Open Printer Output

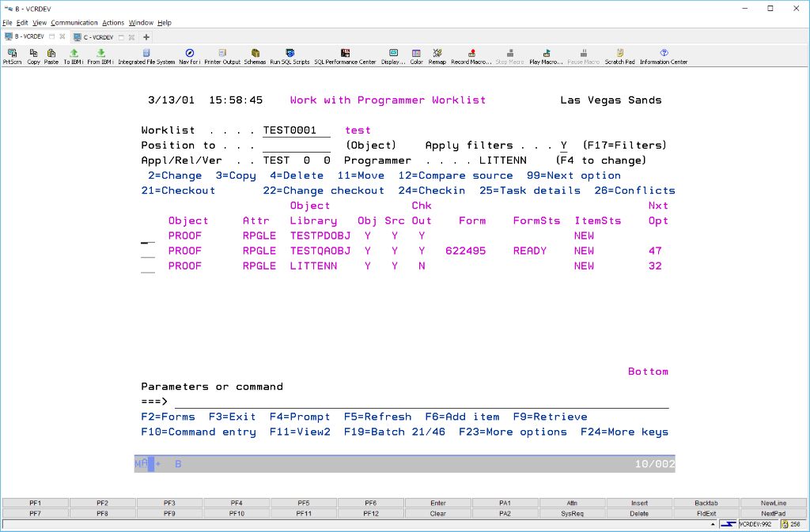(x=222, y=56)
